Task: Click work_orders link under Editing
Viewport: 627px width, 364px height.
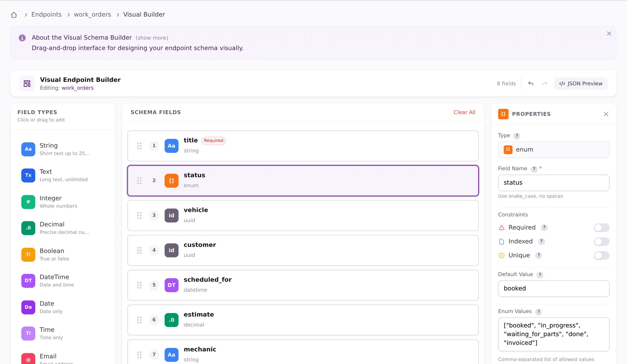Action: coord(78,88)
